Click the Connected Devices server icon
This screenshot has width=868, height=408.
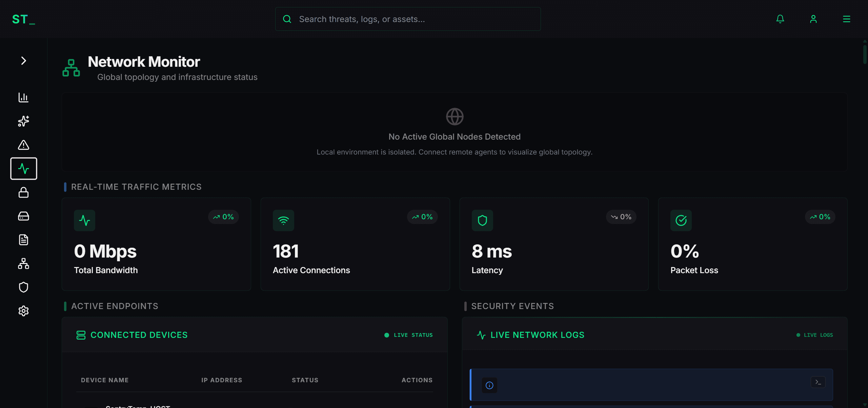coord(81,335)
